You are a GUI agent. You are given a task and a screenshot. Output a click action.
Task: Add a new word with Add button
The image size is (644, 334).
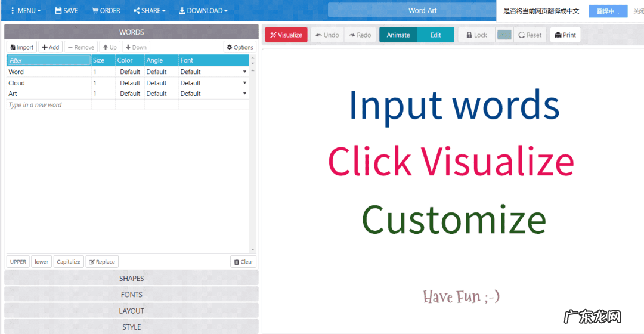click(x=51, y=47)
